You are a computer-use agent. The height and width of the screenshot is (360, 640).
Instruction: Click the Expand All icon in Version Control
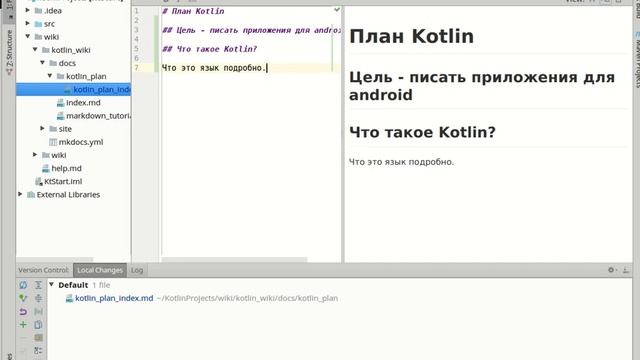[x=38, y=285]
